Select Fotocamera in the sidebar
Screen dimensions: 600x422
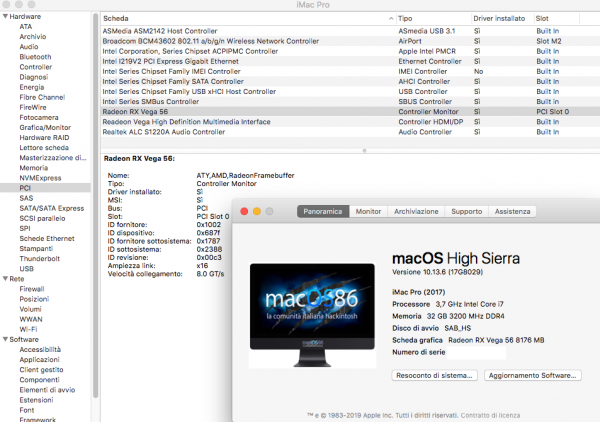(39, 117)
